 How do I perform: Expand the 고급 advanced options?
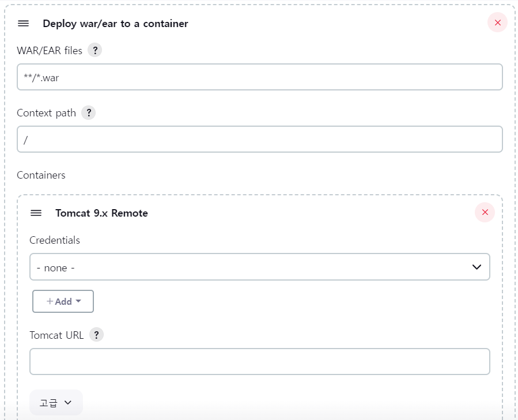pyautogui.click(x=56, y=403)
